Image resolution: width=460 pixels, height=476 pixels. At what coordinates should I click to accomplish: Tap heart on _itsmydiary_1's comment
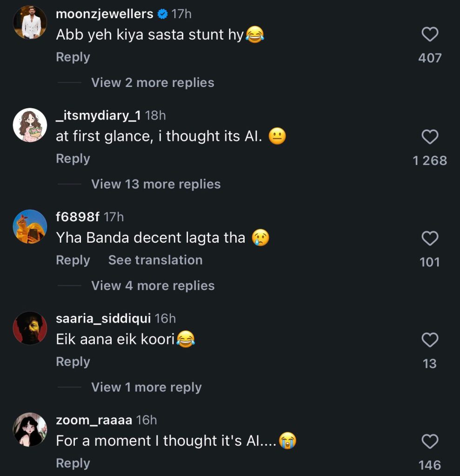point(430,137)
